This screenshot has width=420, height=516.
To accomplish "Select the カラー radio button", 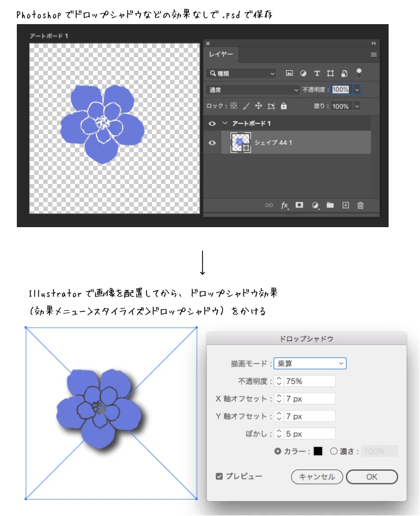I will tap(278, 451).
